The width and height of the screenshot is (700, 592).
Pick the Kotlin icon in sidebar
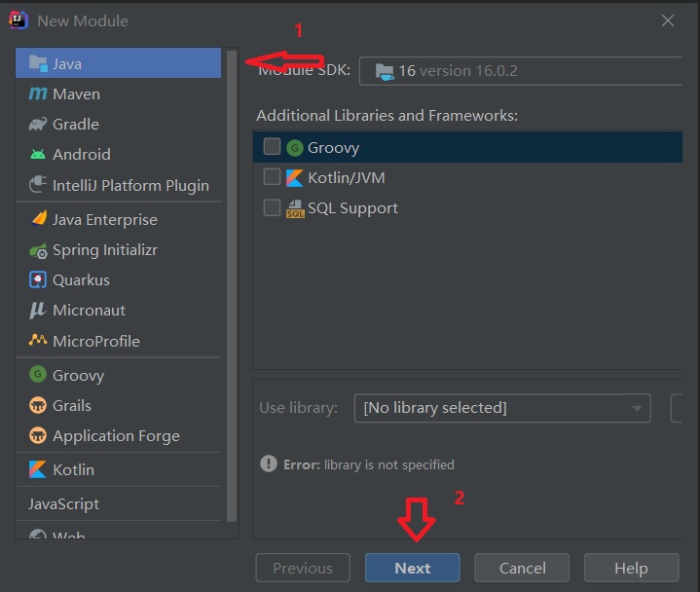tap(38, 469)
